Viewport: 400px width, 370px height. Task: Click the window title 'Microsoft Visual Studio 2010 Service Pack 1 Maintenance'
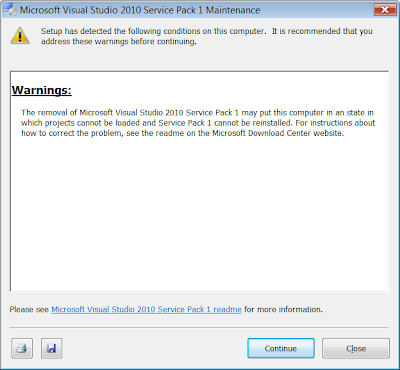[x=140, y=10]
